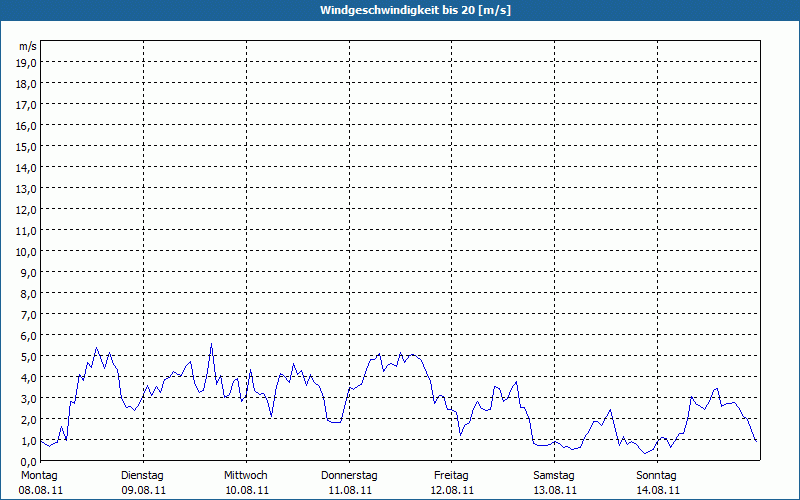Click the date 09.08.11
Viewport: 800px width, 500px height.
pos(144,491)
